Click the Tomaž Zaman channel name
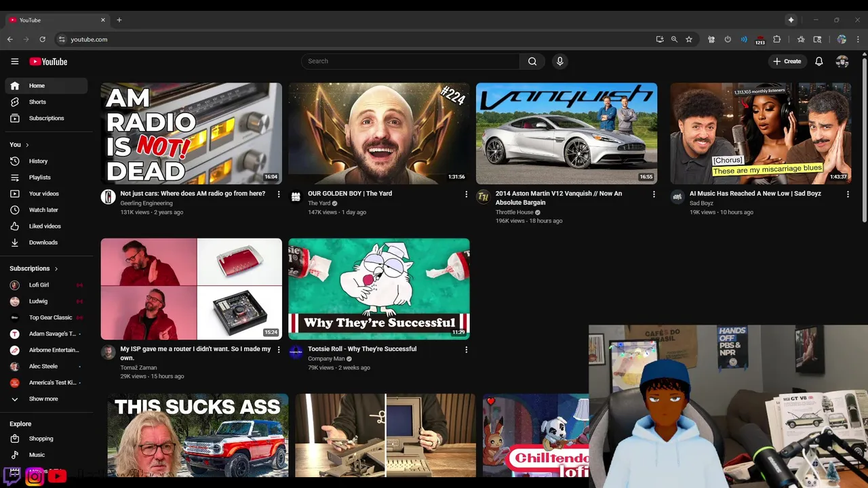Image resolution: width=868 pixels, height=488 pixels. pos(138,367)
